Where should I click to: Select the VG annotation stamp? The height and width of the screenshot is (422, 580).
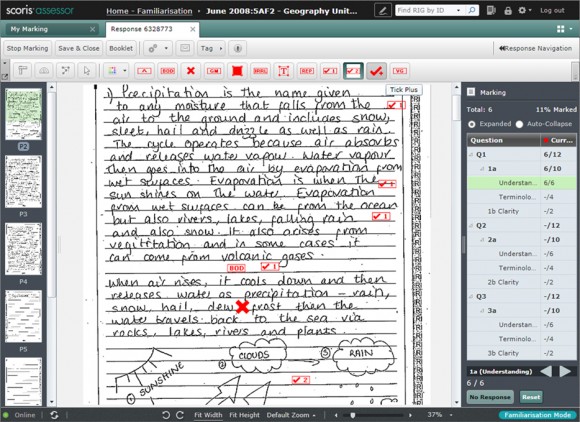(399, 71)
